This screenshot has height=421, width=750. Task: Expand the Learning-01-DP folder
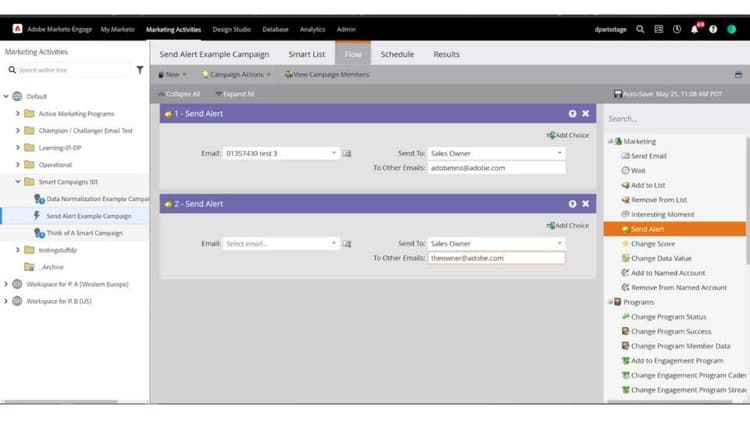coord(18,148)
